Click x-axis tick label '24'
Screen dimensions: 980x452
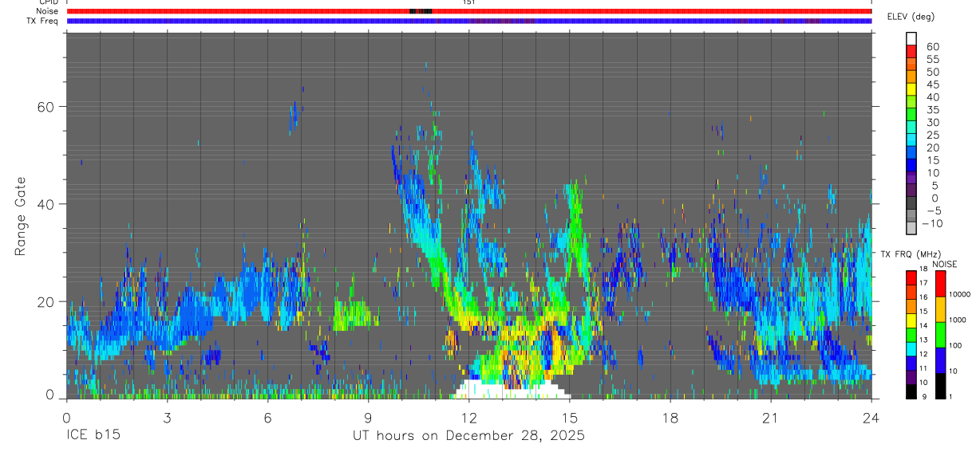coord(871,418)
